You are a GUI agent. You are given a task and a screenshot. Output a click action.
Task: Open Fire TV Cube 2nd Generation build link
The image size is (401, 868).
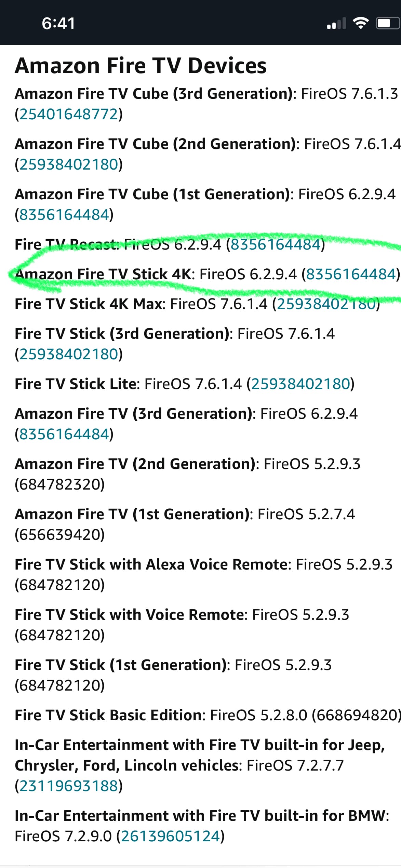[69, 164]
